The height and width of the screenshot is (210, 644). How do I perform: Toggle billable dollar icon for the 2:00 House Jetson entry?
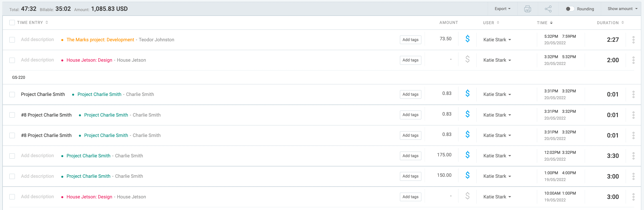click(467, 59)
